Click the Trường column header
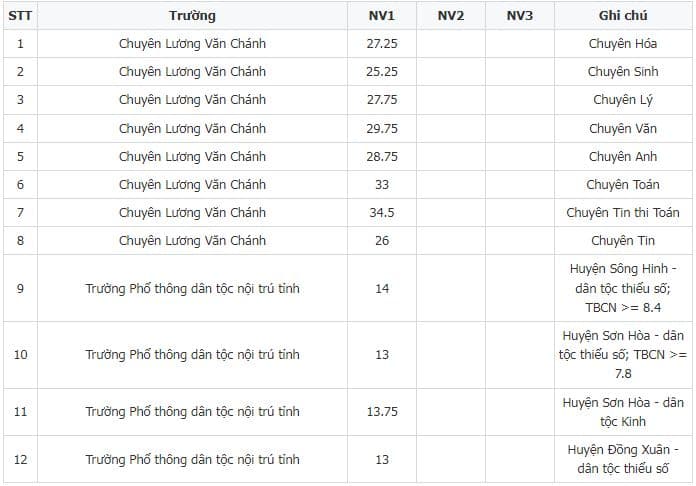The image size is (696, 486). [x=192, y=16]
